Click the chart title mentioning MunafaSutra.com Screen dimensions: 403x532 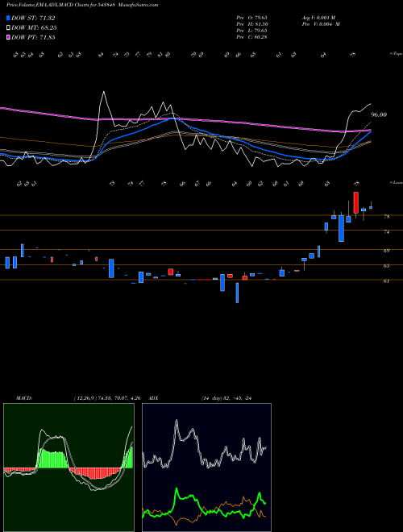[x=82, y=5]
